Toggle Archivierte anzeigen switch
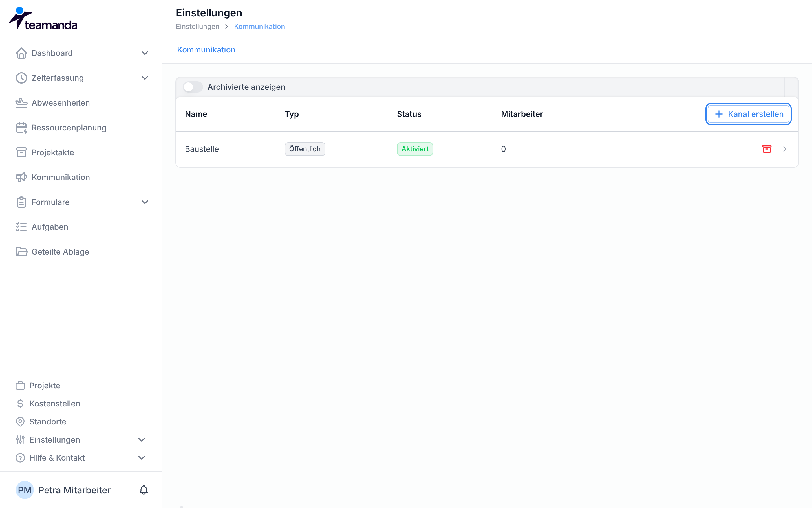812x508 pixels. (x=193, y=87)
